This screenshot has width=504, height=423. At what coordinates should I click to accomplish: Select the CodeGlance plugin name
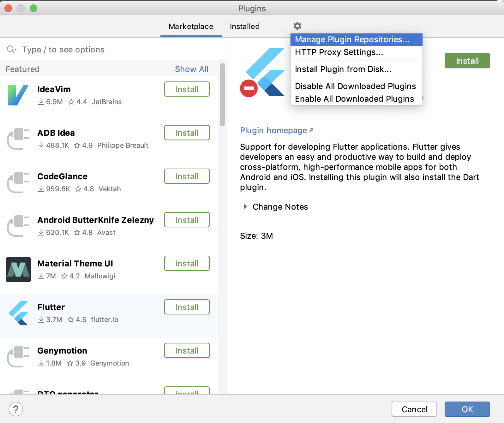(x=63, y=176)
